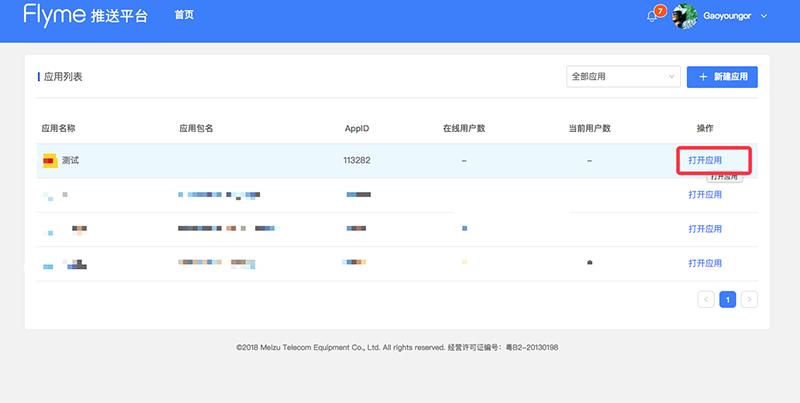Click the 测试 app name
Image resolution: width=800 pixels, height=403 pixels.
coord(70,160)
